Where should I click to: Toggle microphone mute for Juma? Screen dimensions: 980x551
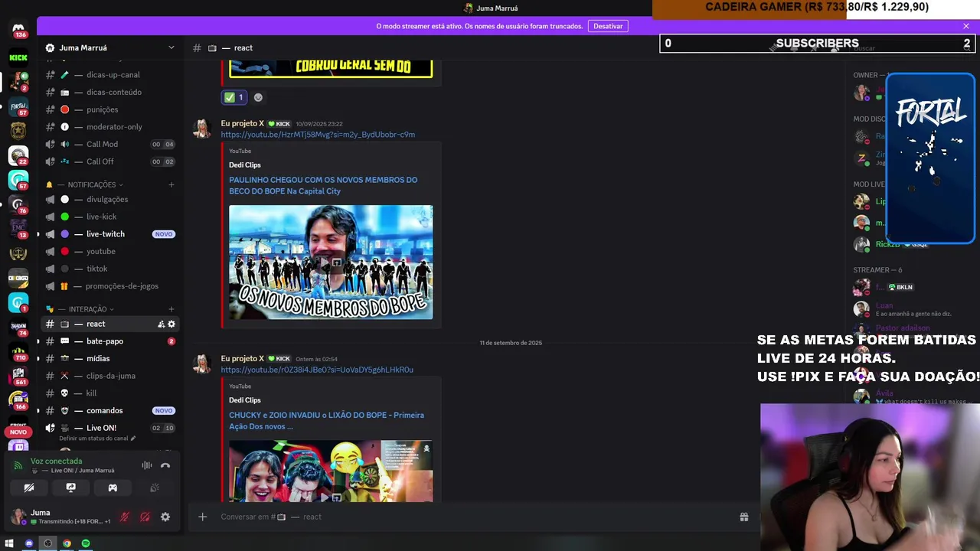(x=125, y=517)
